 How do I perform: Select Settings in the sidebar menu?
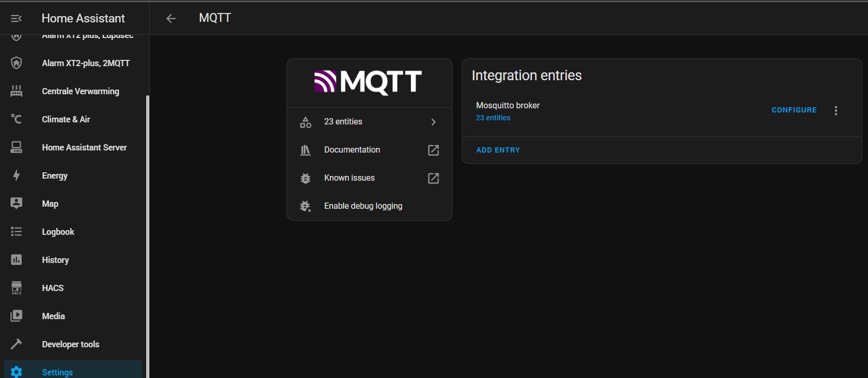click(57, 371)
